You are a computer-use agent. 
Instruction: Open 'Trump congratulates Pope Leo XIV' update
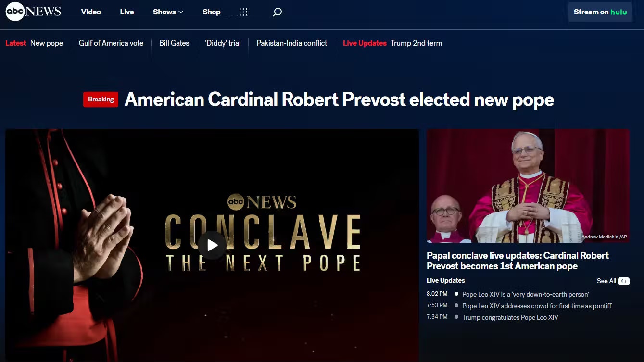510,317
